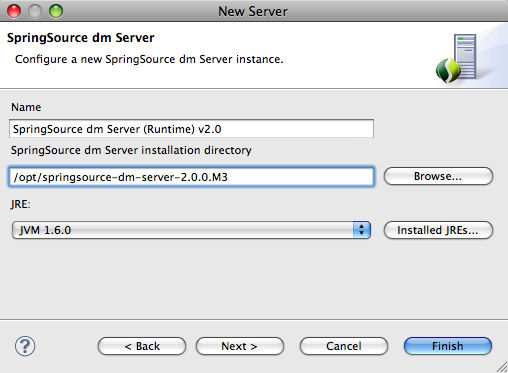Close the New Server dialog with red button
508x373 pixels.
click(14, 11)
